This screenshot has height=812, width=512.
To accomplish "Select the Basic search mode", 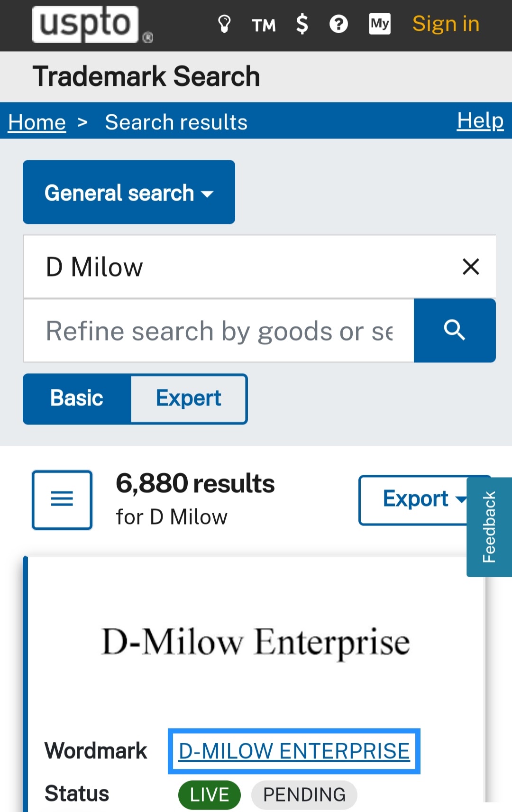I will [x=77, y=398].
